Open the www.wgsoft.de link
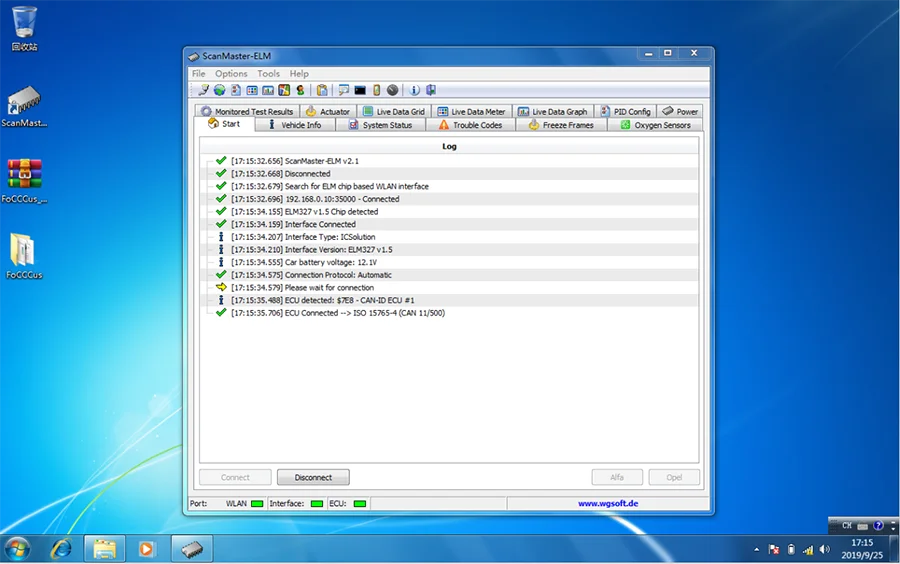Image resolution: width=900 pixels, height=564 pixels. click(x=608, y=503)
